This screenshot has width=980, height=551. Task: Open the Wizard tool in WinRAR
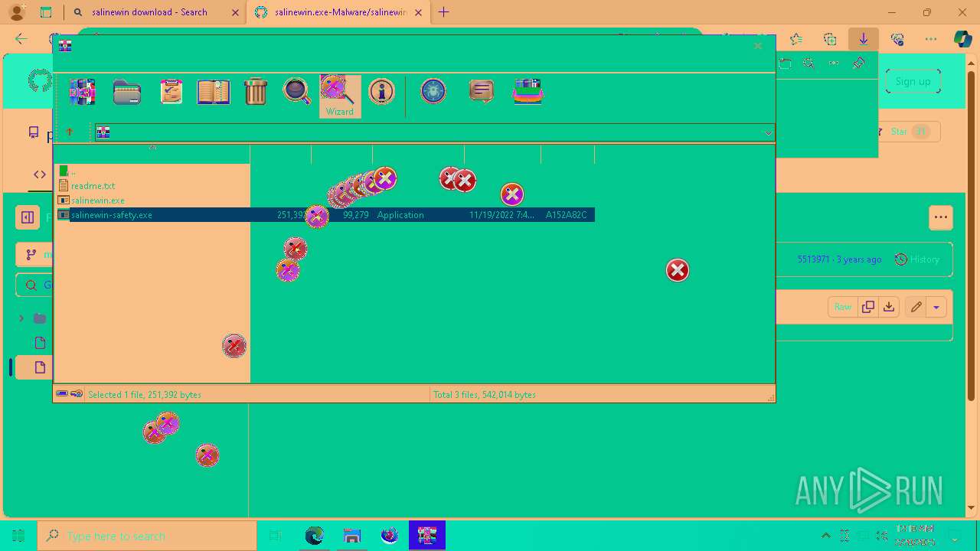point(339,96)
